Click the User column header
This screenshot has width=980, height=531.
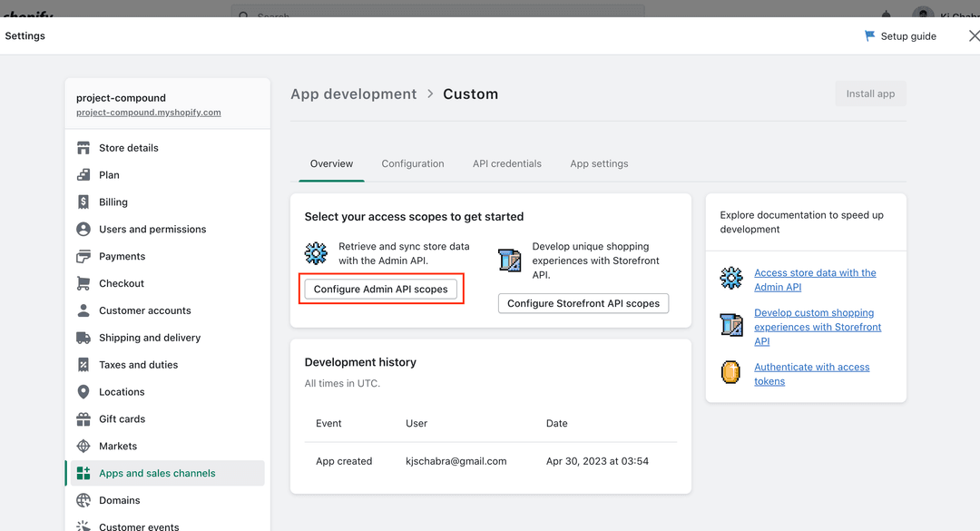pos(416,423)
